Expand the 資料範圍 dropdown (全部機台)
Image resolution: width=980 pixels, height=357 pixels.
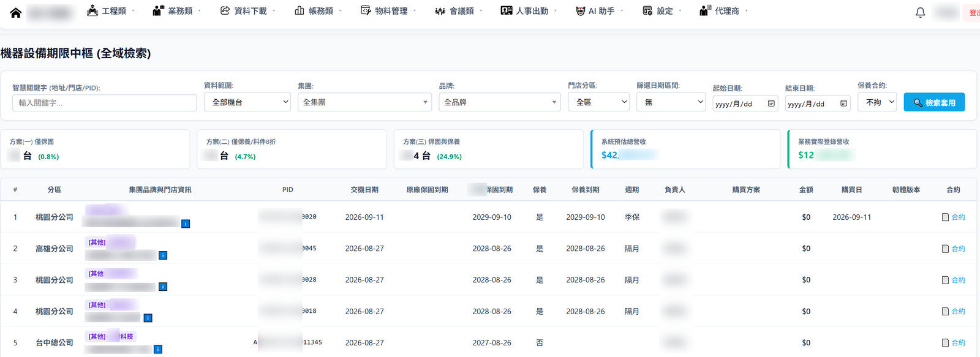click(247, 102)
